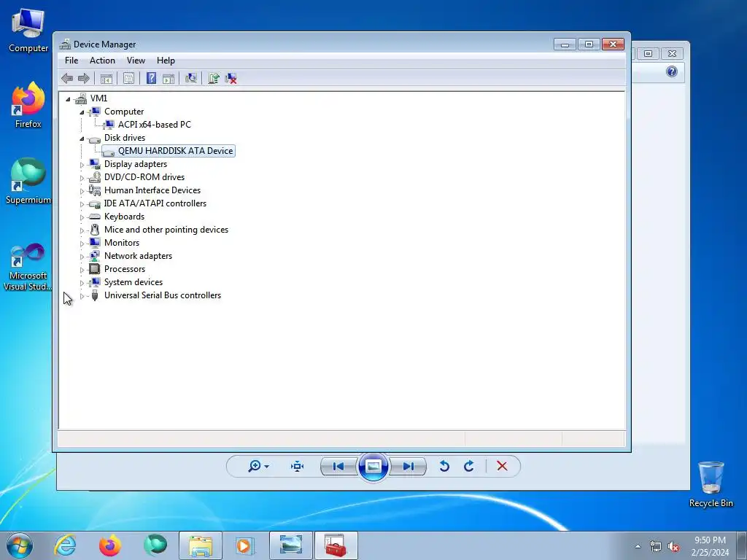Image resolution: width=747 pixels, height=560 pixels.
Task: Open the File menu
Action: [71, 61]
